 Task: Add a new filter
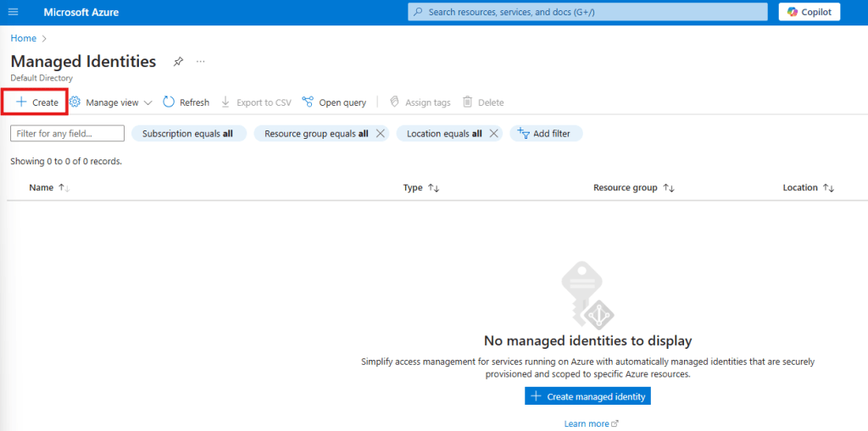pyautogui.click(x=545, y=134)
